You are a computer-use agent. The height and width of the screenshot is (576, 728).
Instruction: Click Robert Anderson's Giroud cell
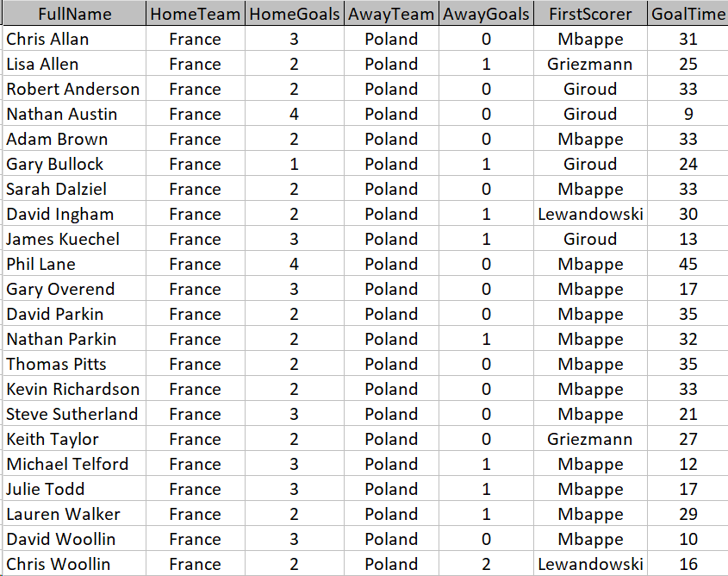590,89
